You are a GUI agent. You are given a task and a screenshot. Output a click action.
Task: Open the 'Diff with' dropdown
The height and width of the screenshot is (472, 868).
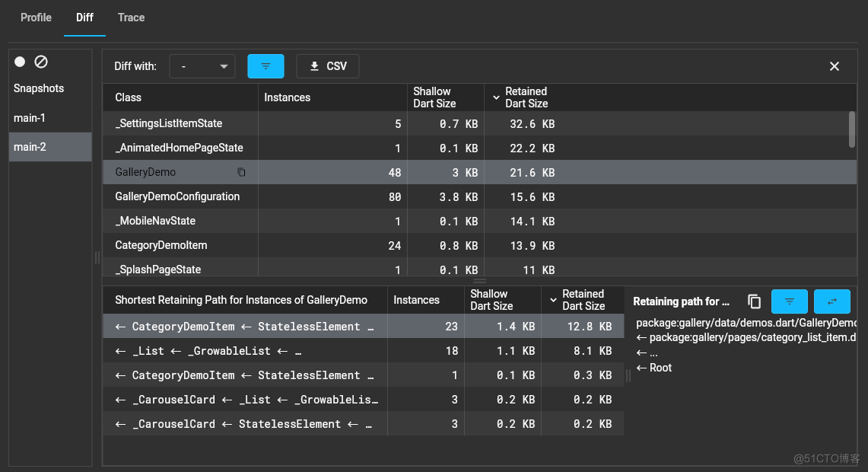(x=202, y=66)
